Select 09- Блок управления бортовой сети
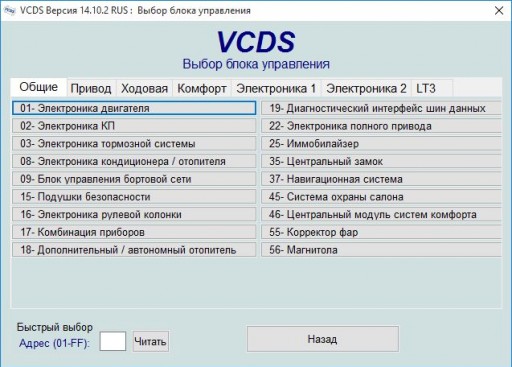 tap(134, 179)
